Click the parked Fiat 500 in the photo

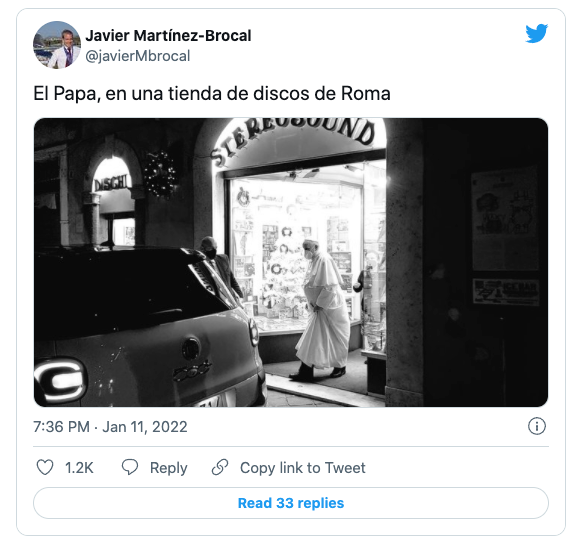pos(149,326)
